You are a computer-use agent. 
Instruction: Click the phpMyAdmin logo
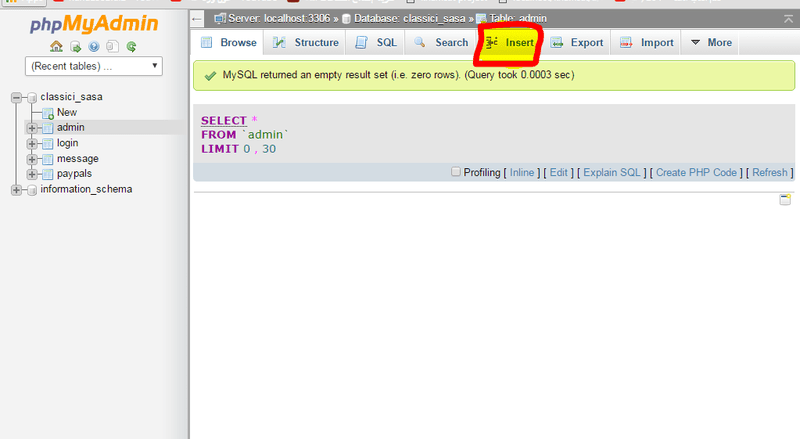tap(94, 24)
